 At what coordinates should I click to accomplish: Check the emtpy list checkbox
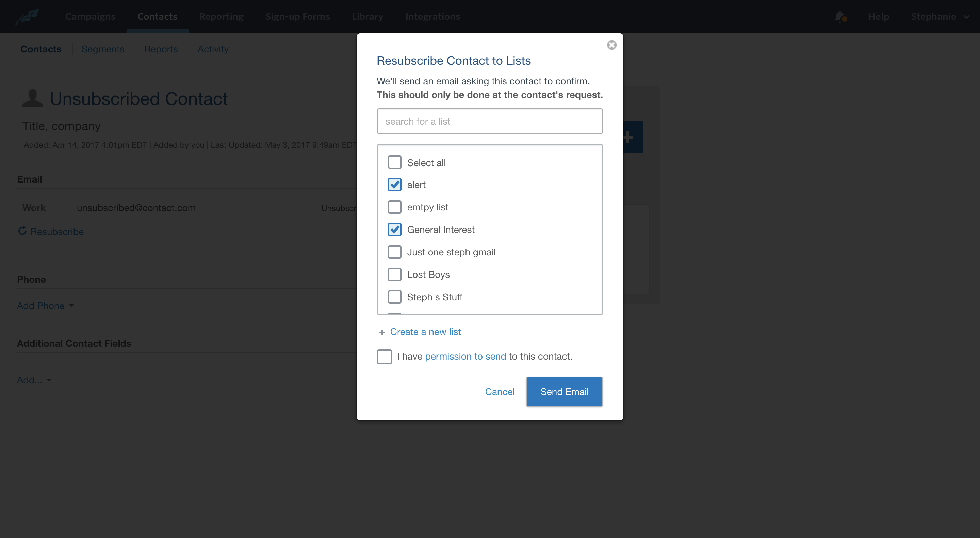394,207
